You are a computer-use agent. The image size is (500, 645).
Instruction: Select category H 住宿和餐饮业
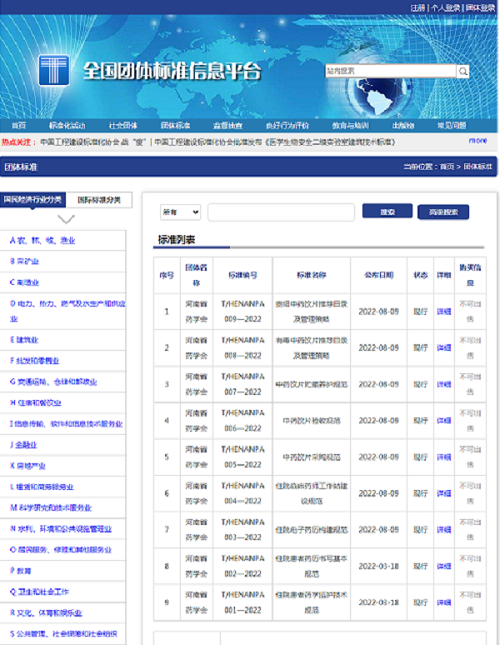[35, 403]
